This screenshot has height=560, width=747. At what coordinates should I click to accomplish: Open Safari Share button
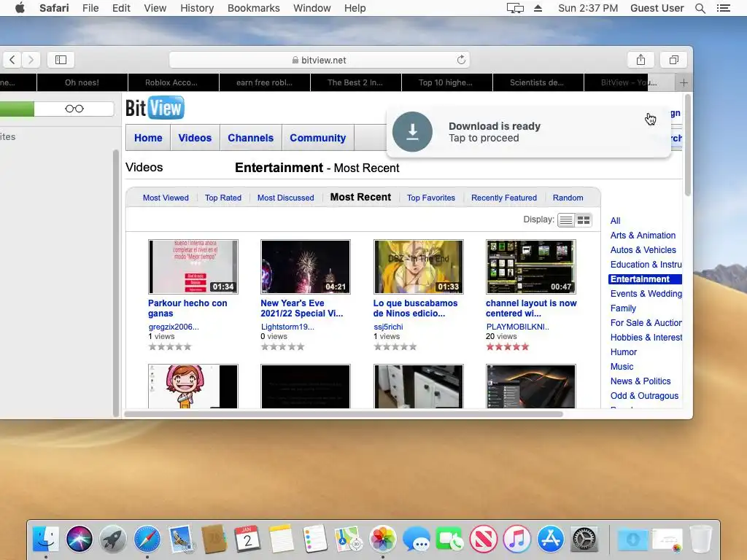click(640, 60)
